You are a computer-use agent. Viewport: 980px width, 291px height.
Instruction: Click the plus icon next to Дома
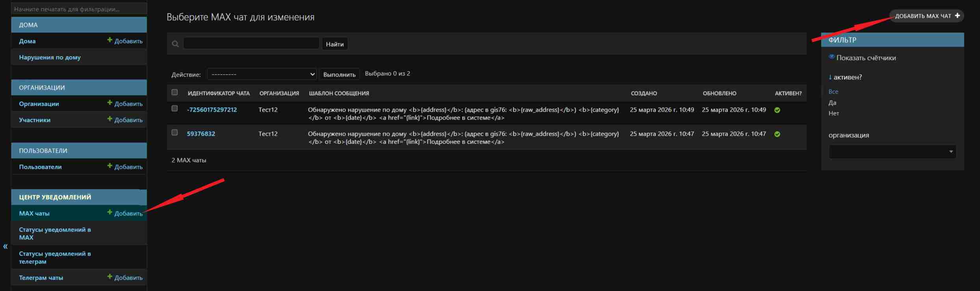[x=110, y=40]
